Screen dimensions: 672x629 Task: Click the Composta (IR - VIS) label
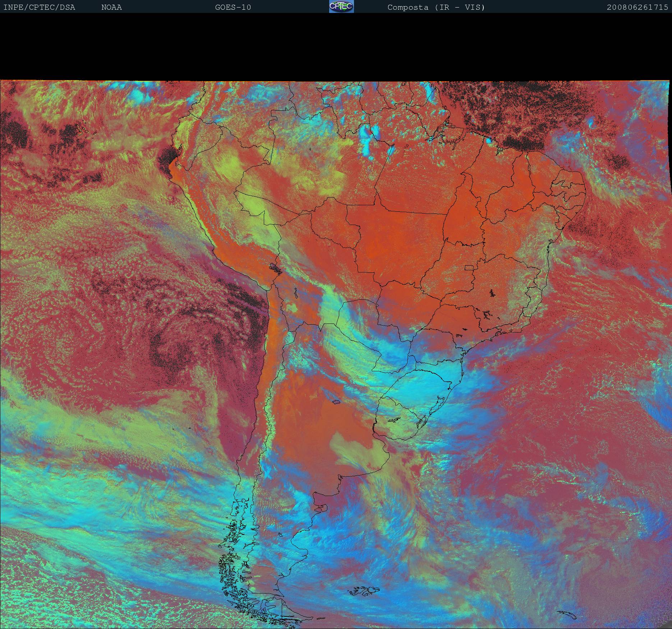[x=436, y=7]
